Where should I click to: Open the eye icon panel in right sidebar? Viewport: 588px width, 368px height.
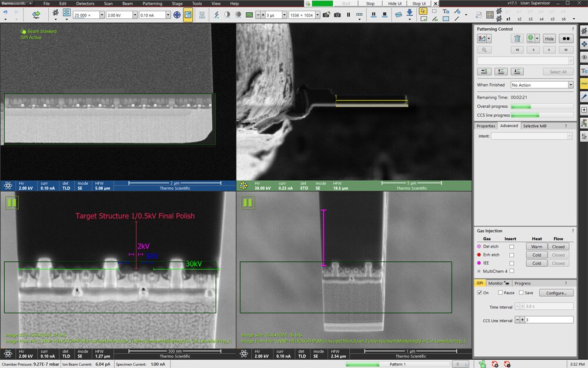(583, 57)
